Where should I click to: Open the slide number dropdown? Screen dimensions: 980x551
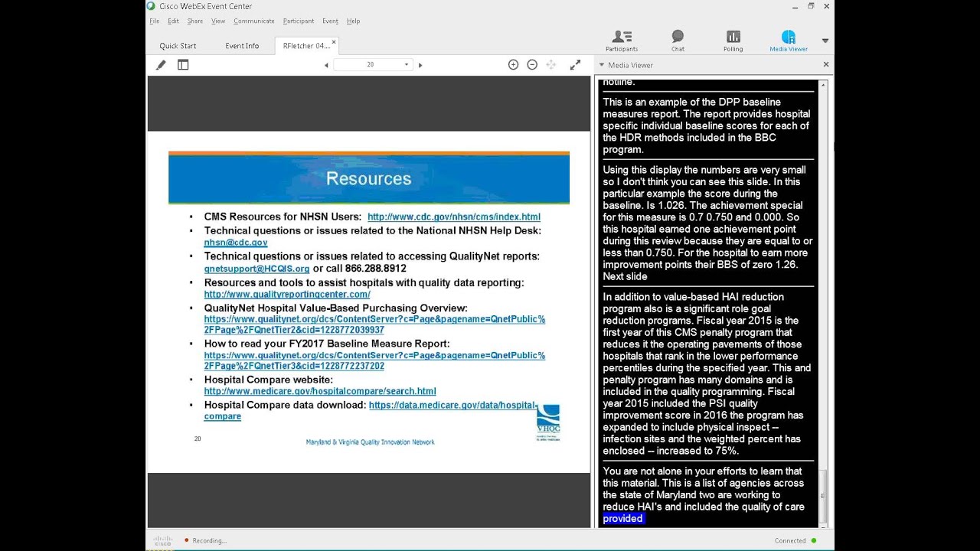click(x=407, y=65)
